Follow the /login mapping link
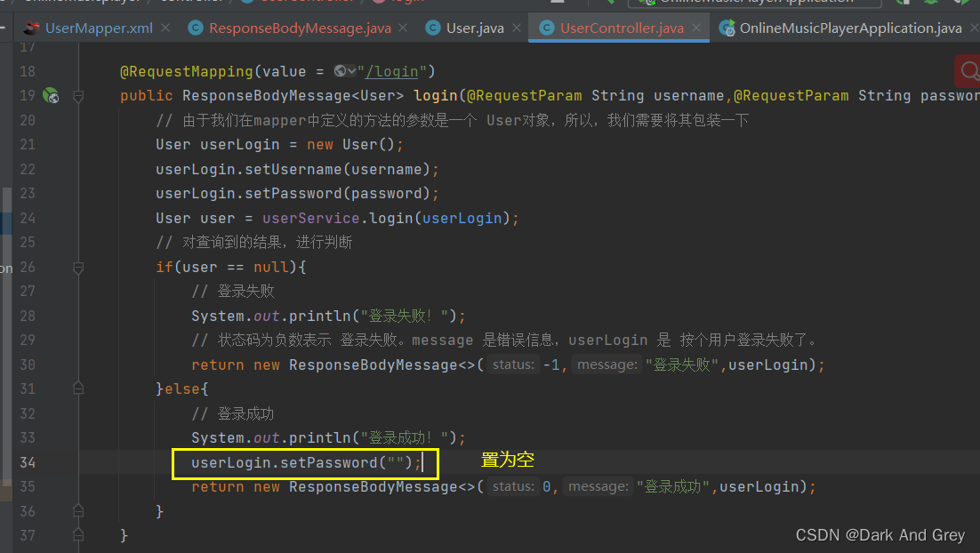Image resolution: width=980 pixels, height=553 pixels. point(392,72)
